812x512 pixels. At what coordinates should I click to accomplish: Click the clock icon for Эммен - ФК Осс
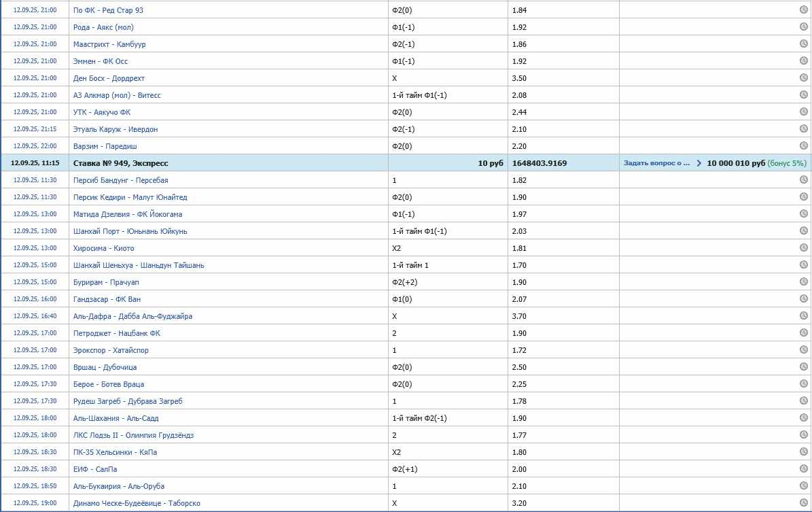(x=803, y=61)
